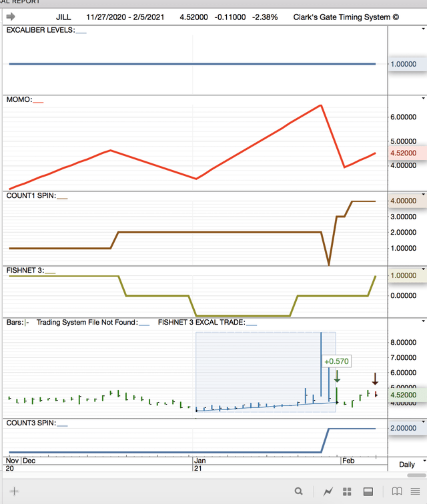Click the COUNT3 SPIN blue line swatch
This screenshot has height=504, width=427.
tap(62, 425)
